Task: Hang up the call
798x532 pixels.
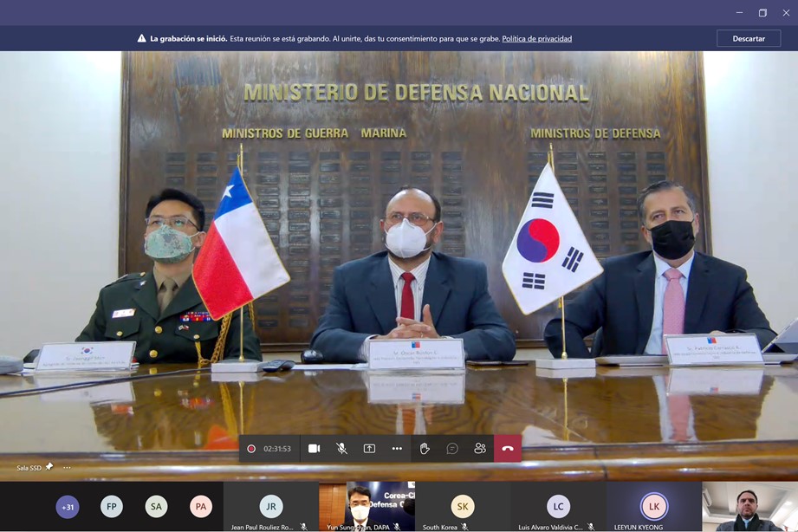Action: tap(508, 449)
